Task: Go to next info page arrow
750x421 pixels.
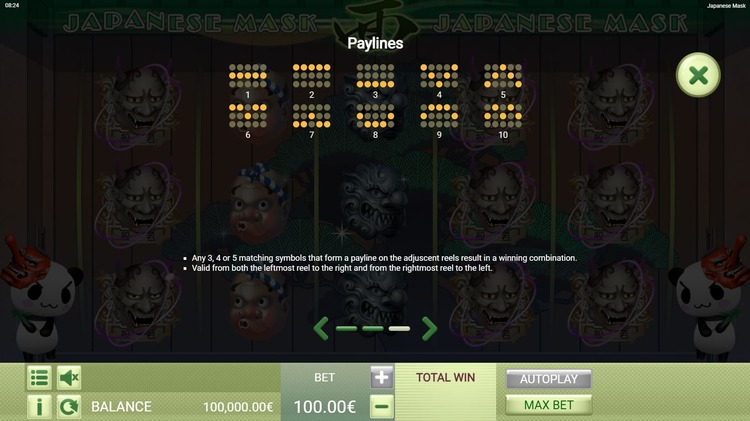Action: click(x=429, y=328)
